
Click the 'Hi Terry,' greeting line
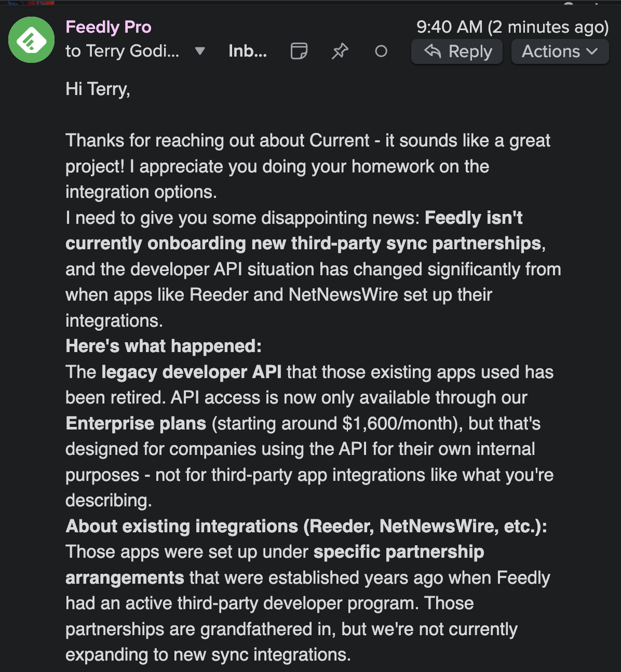(98, 89)
